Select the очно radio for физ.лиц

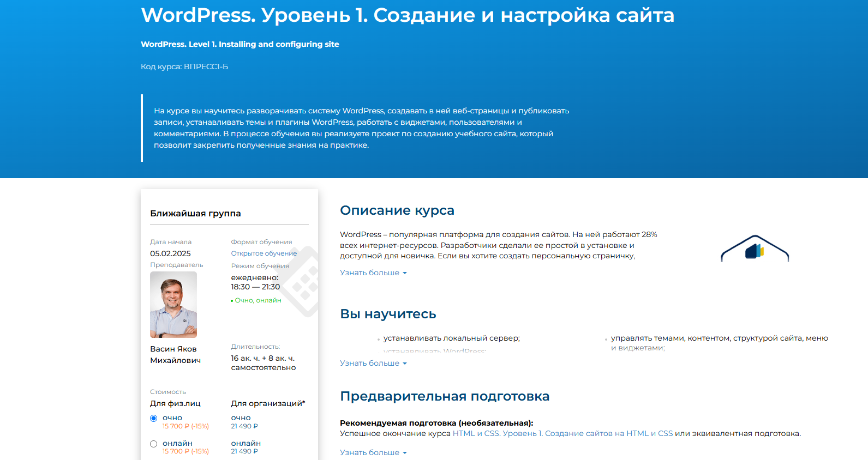pyautogui.click(x=153, y=419)
